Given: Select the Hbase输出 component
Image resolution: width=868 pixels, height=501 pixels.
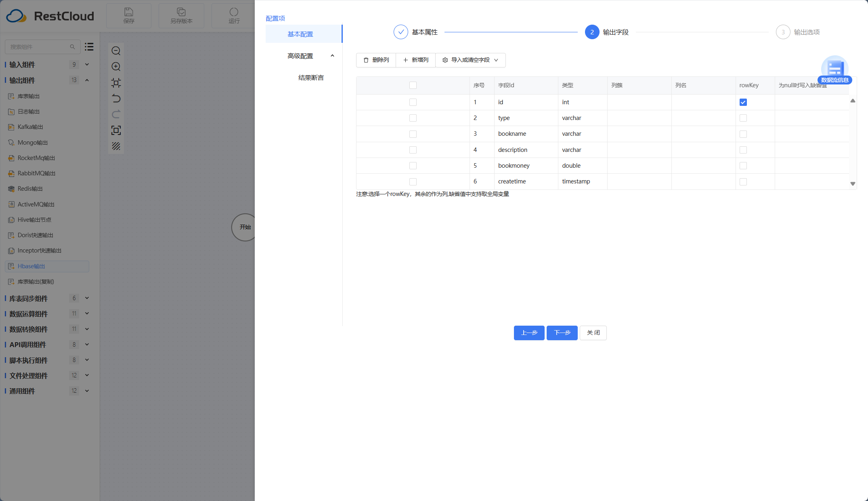Looking at the screenshot, I should pos(47,266).
